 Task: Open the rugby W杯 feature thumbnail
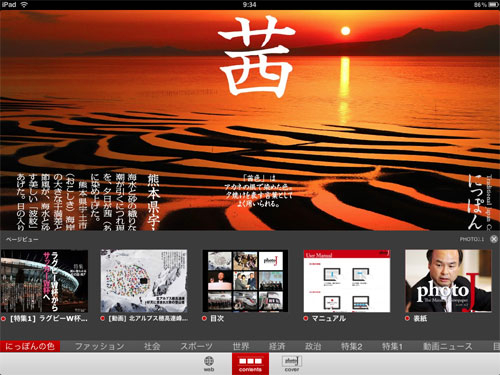coord(44,281)
